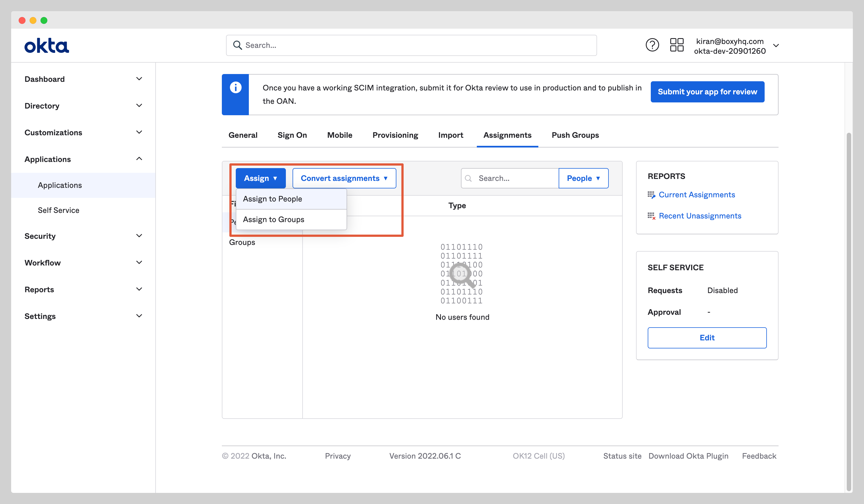Open the help question mark icon
864x504 pixels.
click(652, 45)
